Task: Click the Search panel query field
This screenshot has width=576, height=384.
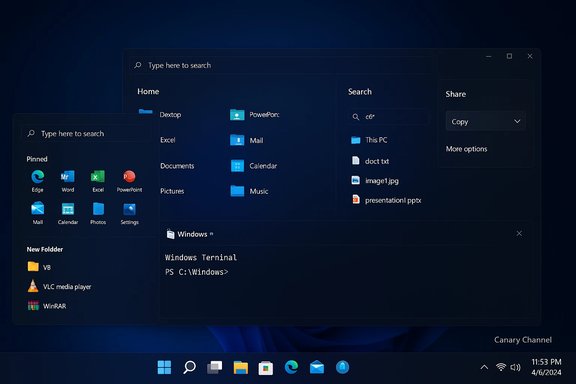Action: 388,117
